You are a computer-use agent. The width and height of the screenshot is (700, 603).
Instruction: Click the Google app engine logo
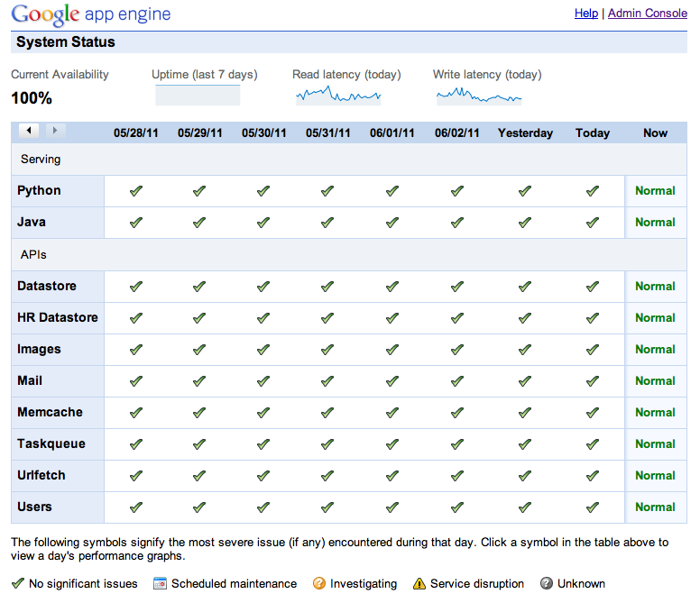[91, 14]
